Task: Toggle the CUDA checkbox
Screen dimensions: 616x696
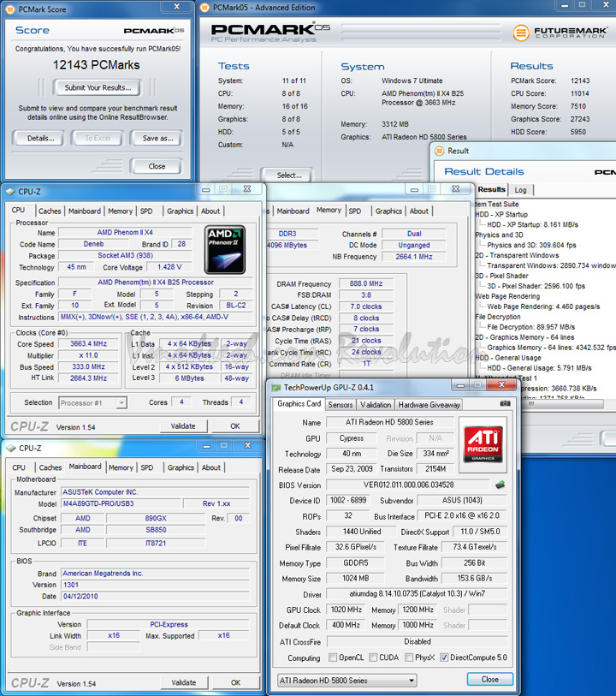Action: tap(373, 657)
